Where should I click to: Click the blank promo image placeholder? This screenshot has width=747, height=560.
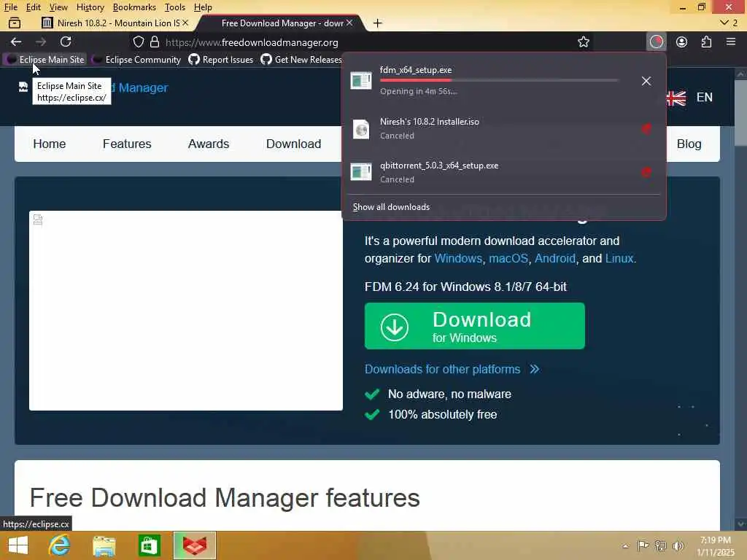[186, 311]
